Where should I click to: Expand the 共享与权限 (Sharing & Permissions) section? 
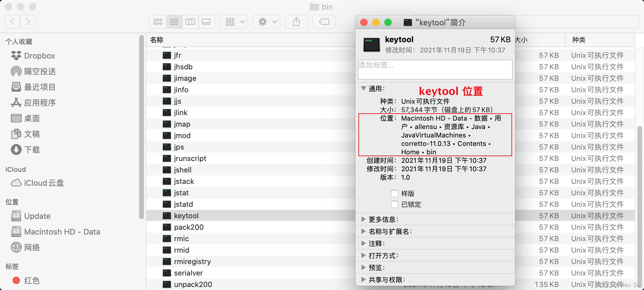363,279
